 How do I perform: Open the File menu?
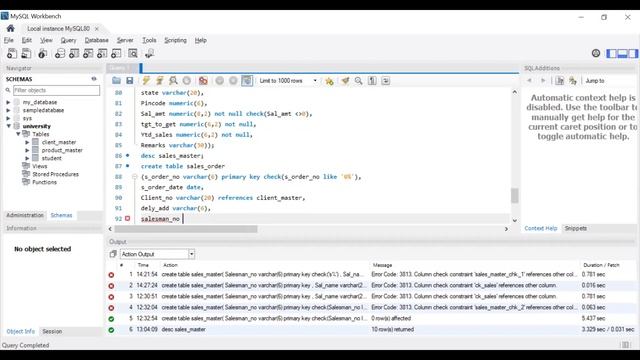tap(9, 40)
